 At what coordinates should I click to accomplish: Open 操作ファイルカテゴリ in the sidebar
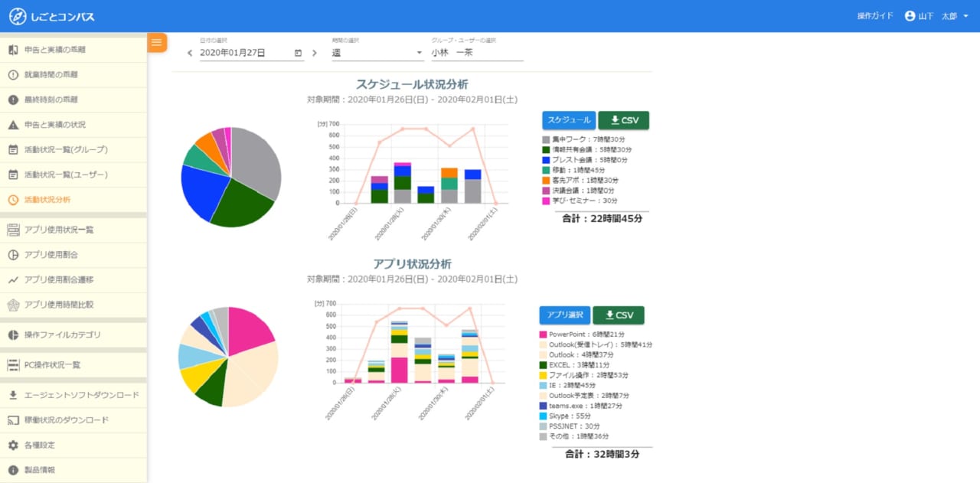click(73, 335)
